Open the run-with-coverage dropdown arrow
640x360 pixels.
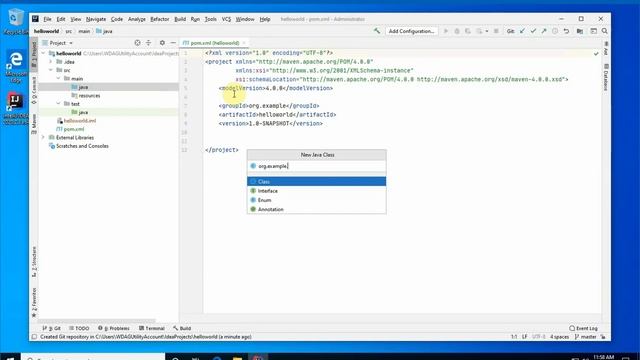click(x=487, y=31)
